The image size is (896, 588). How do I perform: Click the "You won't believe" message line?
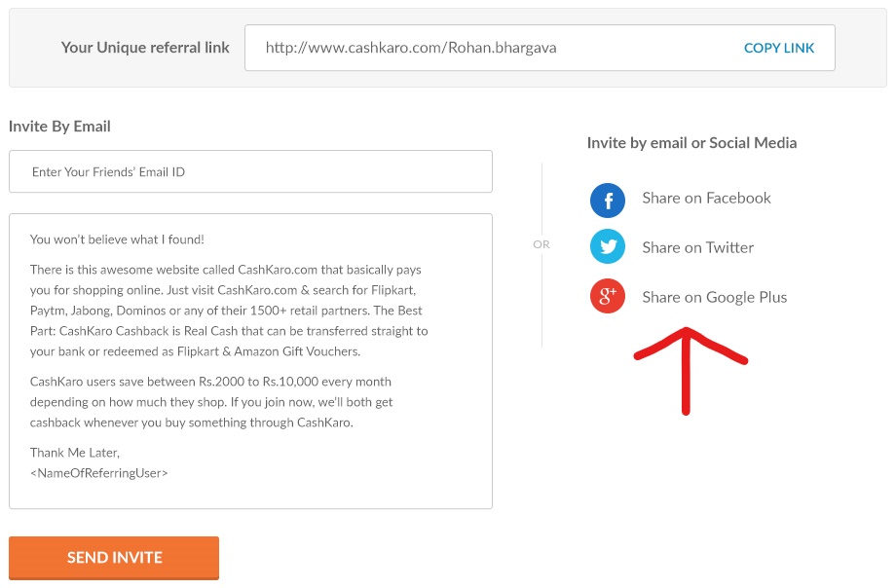pyautogui.click(x=117, y=239)
